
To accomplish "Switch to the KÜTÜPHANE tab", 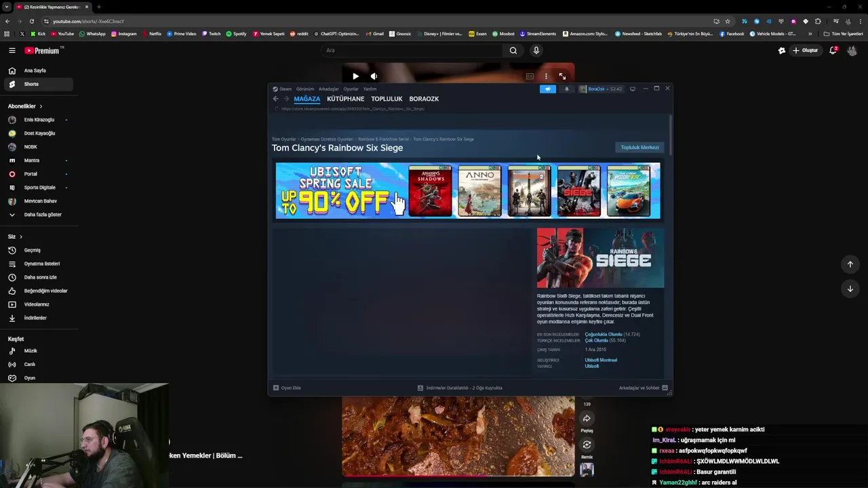I will click(346, 99).
